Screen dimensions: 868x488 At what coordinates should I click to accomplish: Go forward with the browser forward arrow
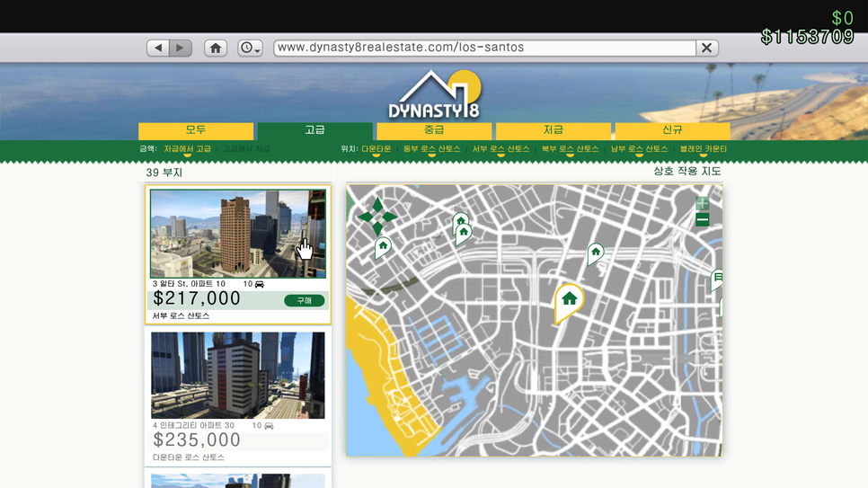[x=181, y=48]
